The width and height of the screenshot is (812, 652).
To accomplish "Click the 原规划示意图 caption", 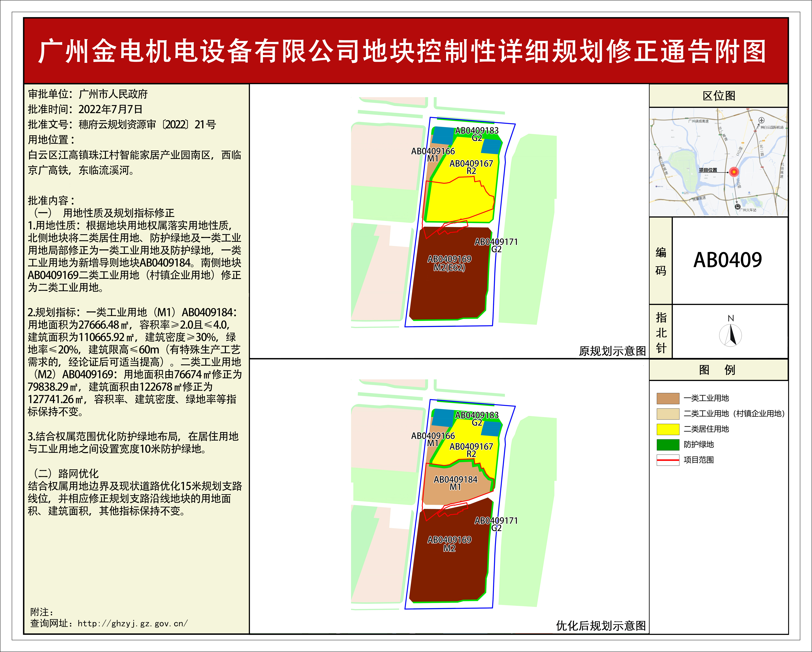I will (612, 351).
